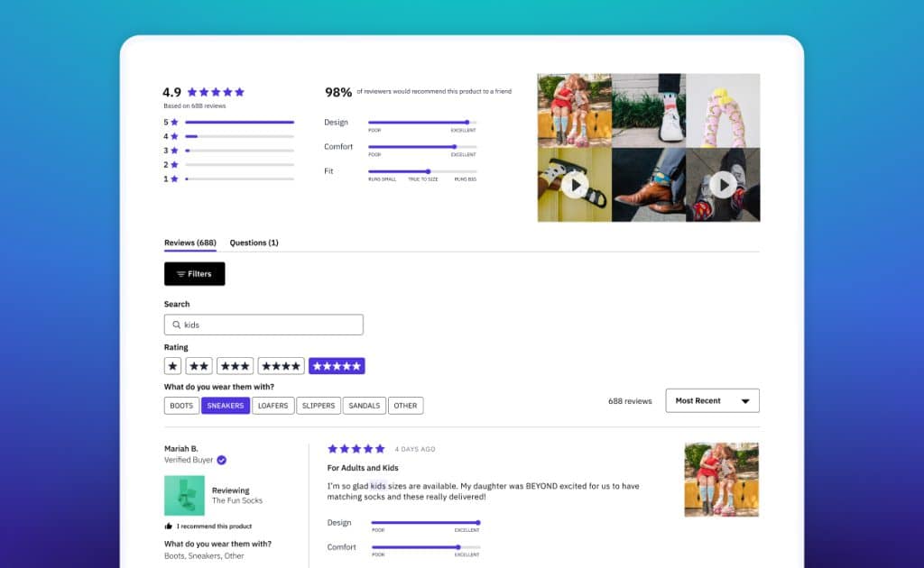Click "Boots, Sneakers, Other" answer text
Screen dimensions: 924x568
pyautogui.click(x=204, y=555)
